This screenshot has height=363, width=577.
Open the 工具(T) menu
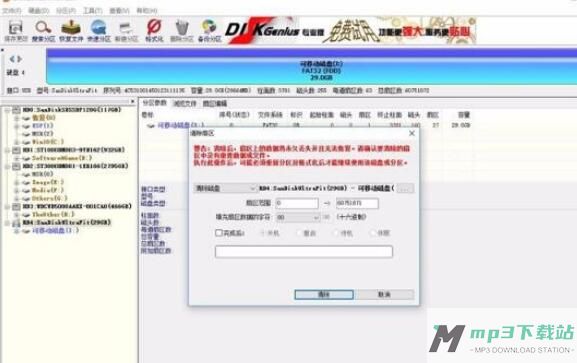93,11
